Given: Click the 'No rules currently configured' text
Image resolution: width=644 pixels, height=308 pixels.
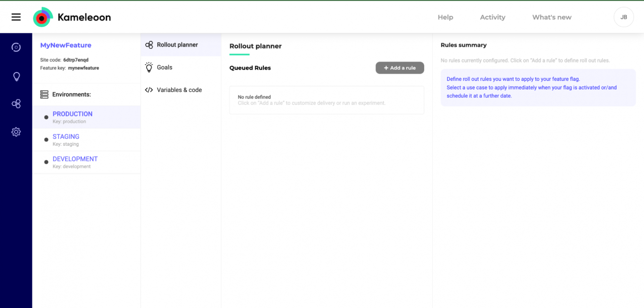Looking at the screenshot, I should [525, 60].
